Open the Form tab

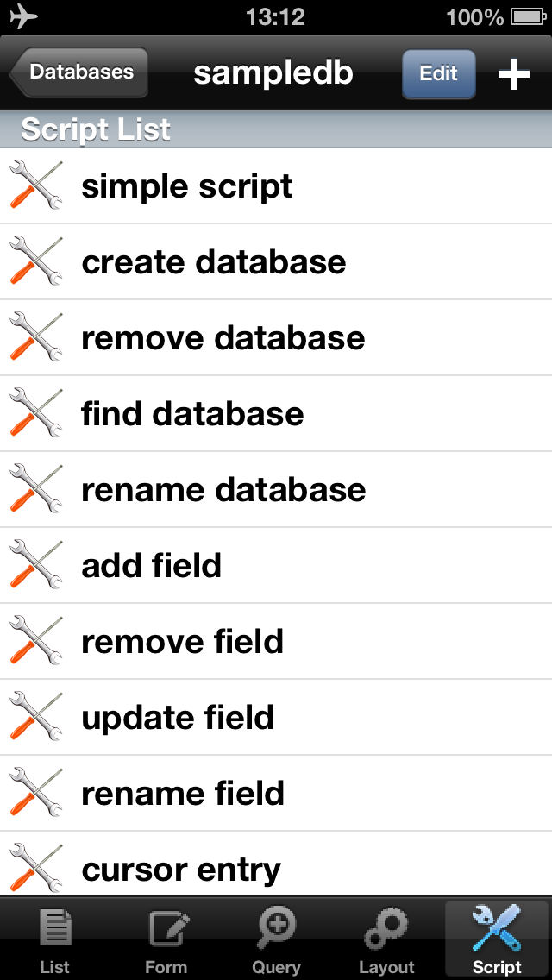[166, 940]
